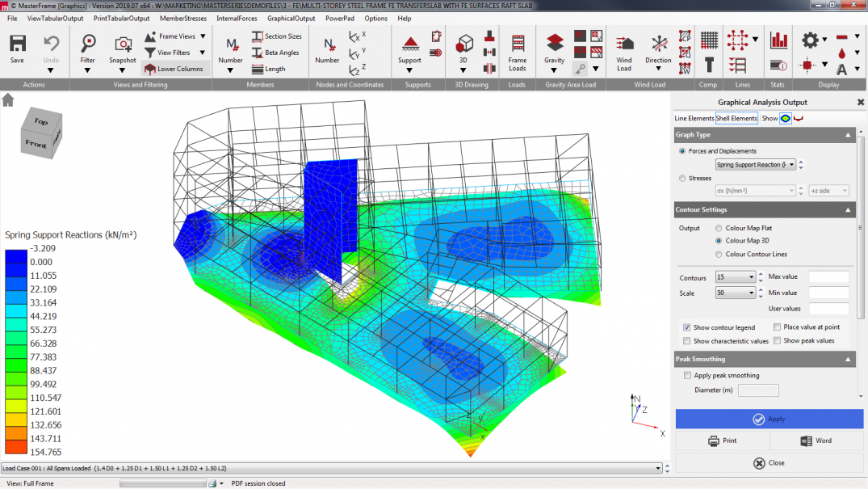Toggle Lower Columns view

coord(175,69)
